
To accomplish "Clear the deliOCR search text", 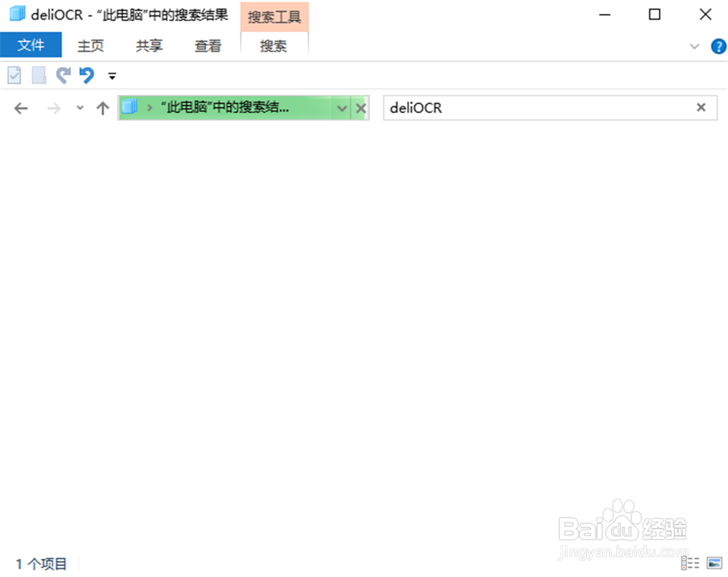I will coord(701,108).
